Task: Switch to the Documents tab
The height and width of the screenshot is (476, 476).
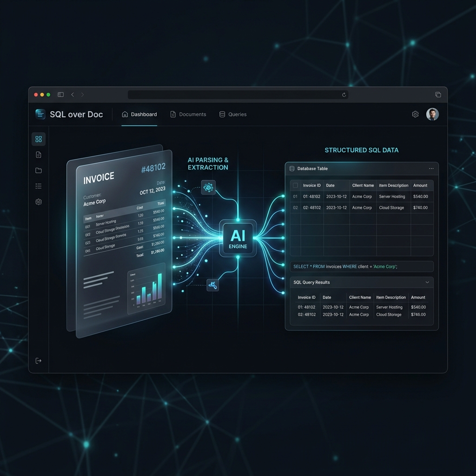Action: (x=188, y=114)
